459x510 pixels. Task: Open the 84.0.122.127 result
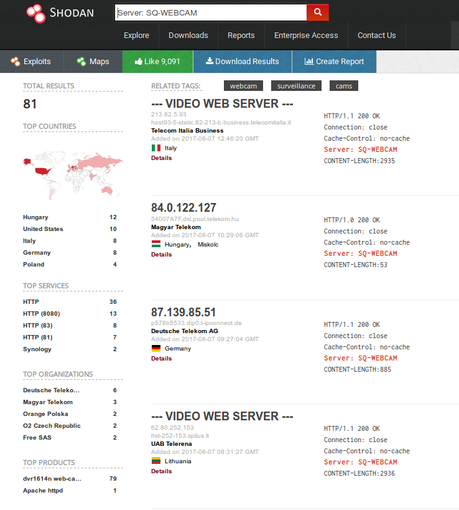[184, 208]
